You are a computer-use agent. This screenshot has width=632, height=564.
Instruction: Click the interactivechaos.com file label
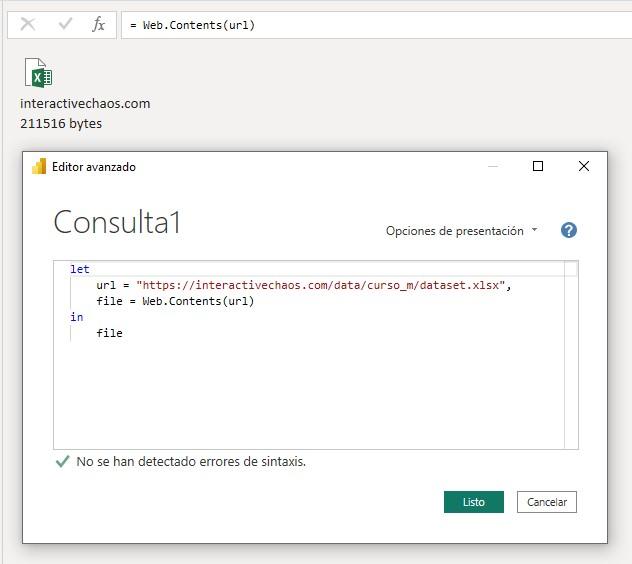(85, 104)
